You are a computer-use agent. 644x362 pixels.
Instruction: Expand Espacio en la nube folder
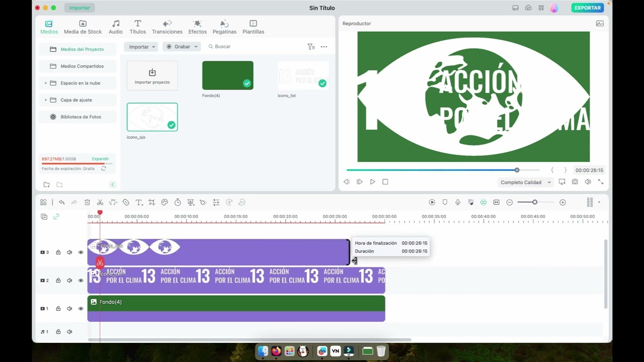(x=46, y=83)
